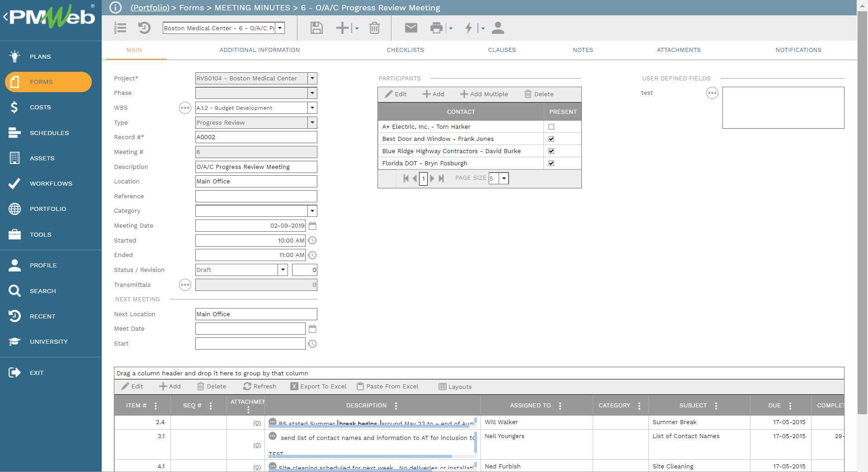The image size is (868, 472).
Task: Delete the record with trash icon
Action: (x=374, y=28)
